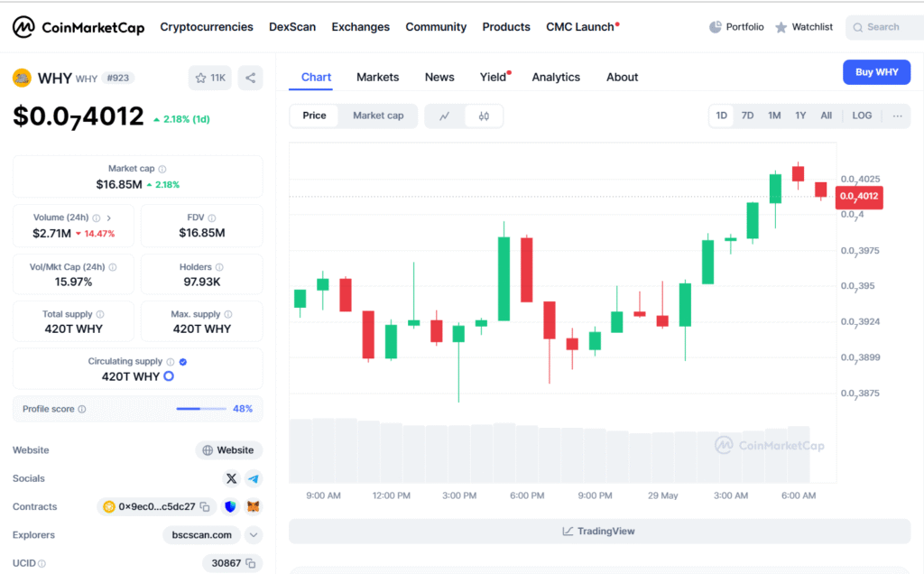924x574 pixels.
Task: Copy UCID 30867
Action: 251,563
